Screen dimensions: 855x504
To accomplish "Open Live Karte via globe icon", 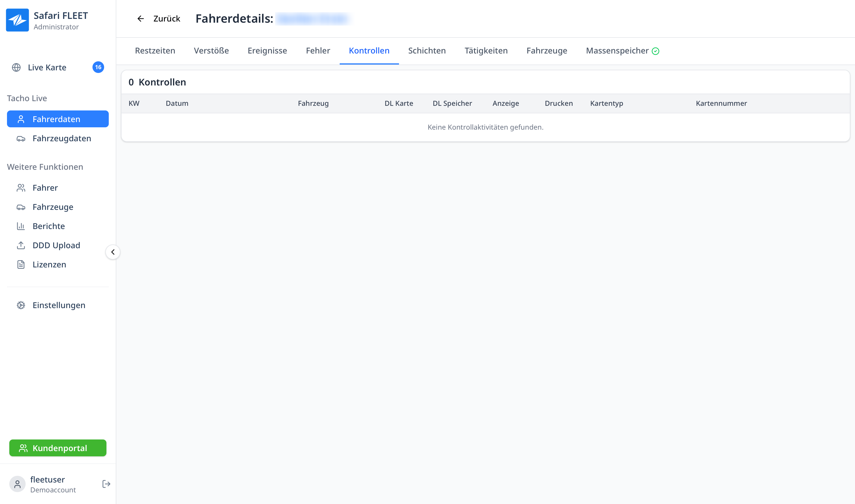I will (x=16, y=67).
